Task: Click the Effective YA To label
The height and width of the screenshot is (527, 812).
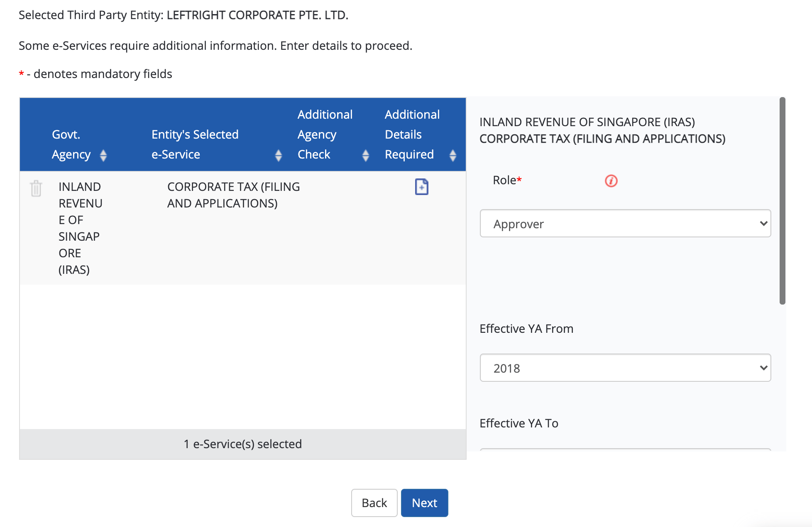Action: [x=519, y=423]
